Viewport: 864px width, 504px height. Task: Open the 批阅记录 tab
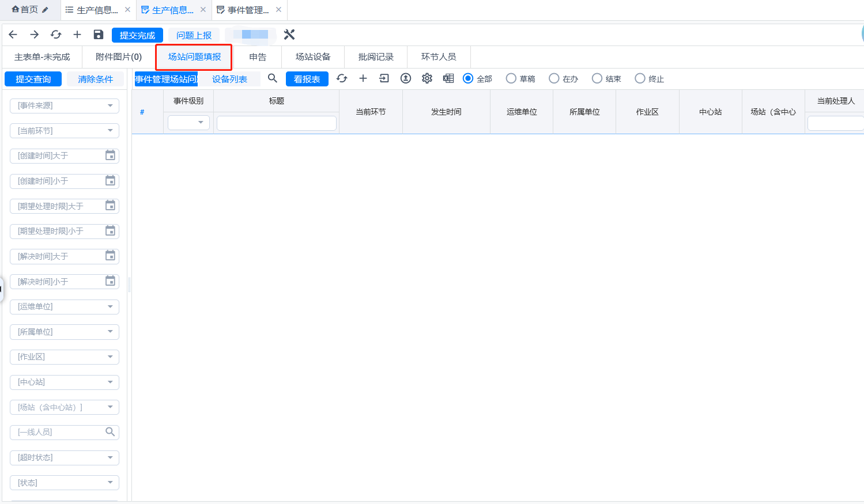376,57
